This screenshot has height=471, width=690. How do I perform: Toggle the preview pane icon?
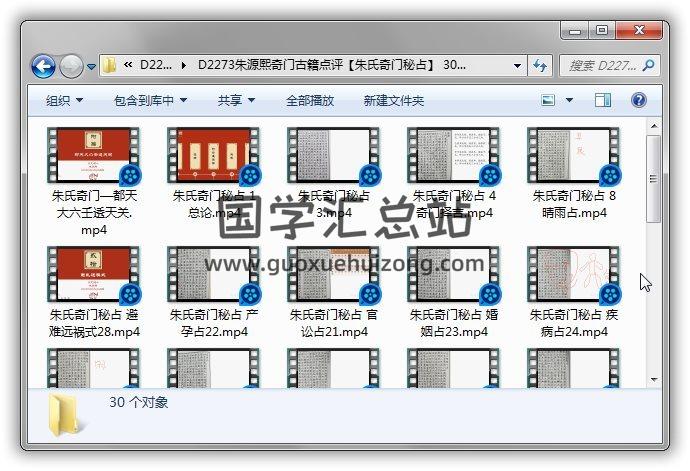point(602,100)
